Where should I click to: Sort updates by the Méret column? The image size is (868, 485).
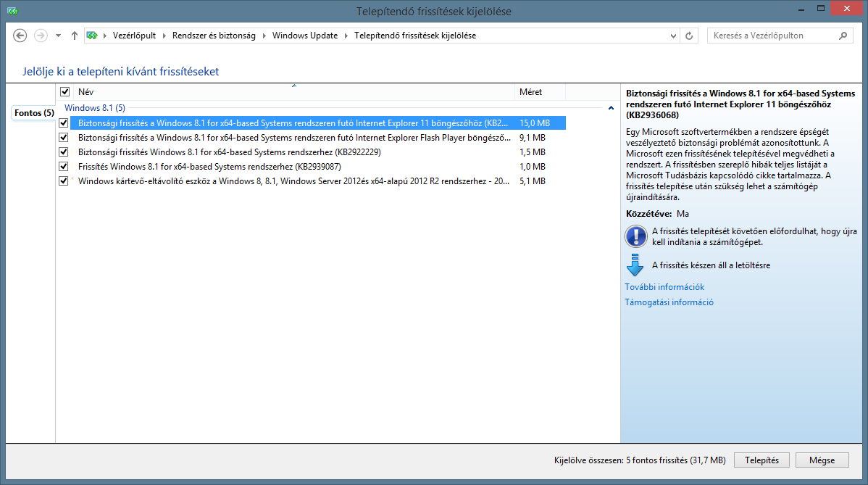[x=541, y=92]
